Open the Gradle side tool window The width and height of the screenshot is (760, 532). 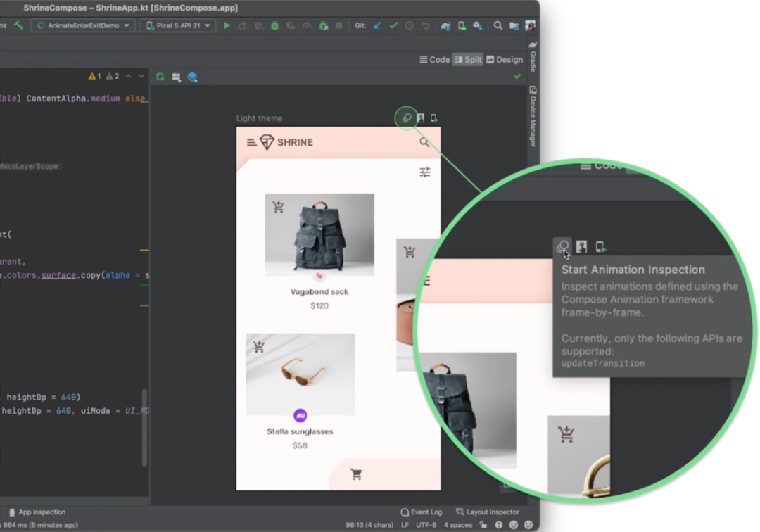(x=533, y=56)
